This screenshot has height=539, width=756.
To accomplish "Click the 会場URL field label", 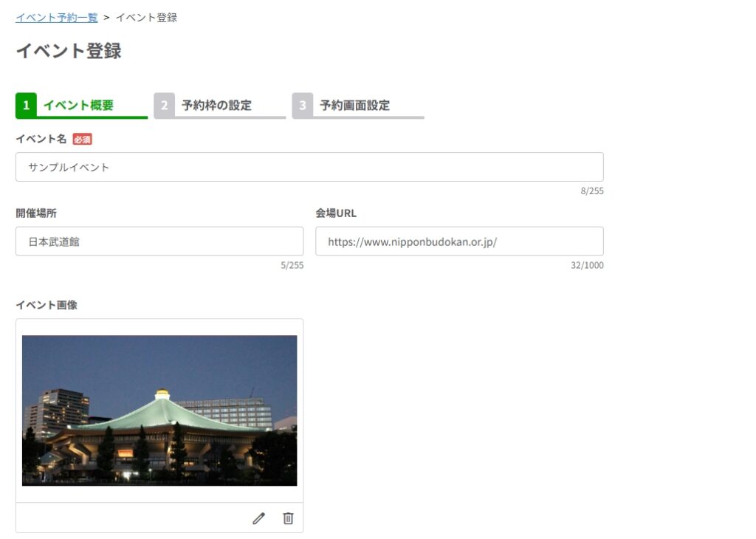I will click(336, 213).
